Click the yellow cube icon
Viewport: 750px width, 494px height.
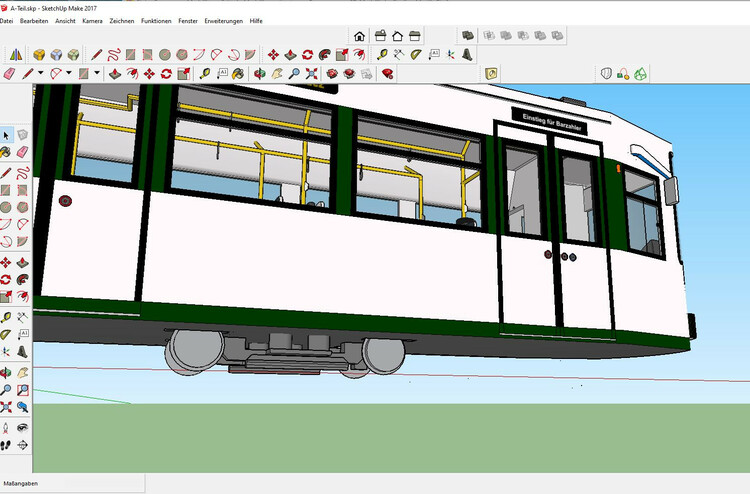coord(39,55)
